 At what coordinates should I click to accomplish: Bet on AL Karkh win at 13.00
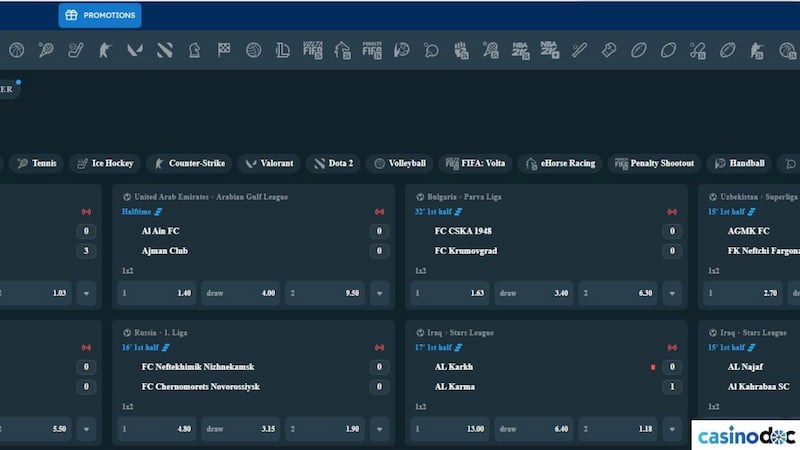pyautogui.click(x=449, y=429)
